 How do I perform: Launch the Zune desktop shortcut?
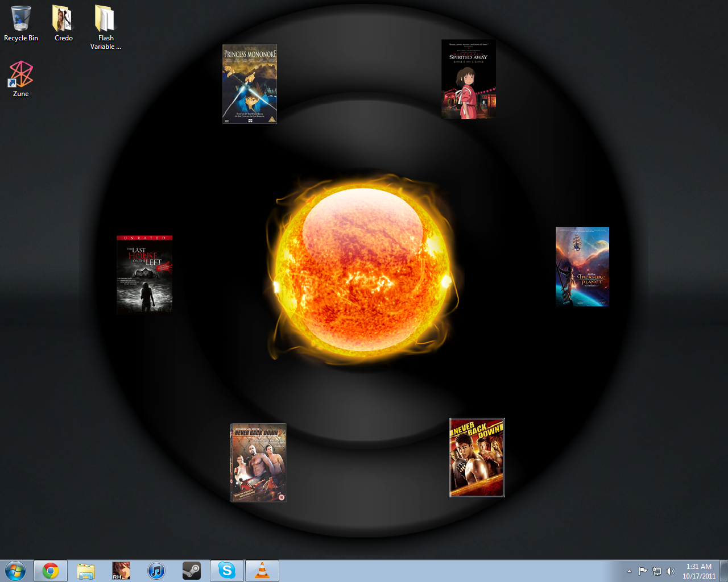[21, 79]
